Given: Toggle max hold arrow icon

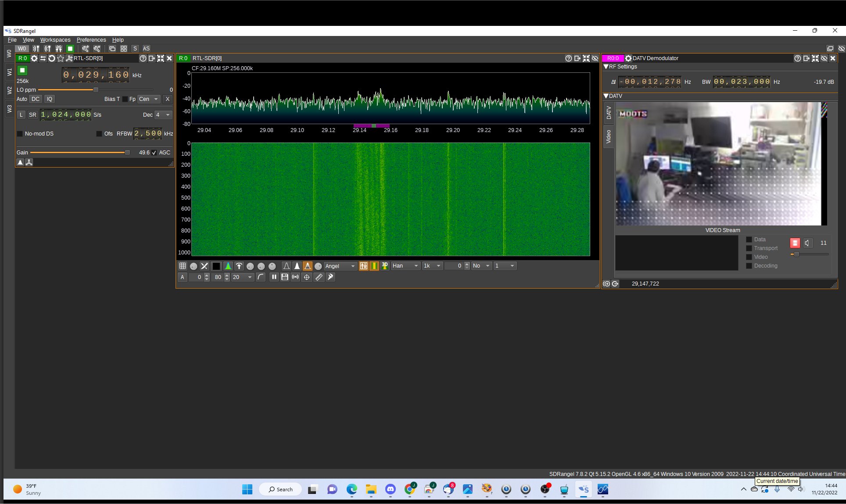Looking at the screenshot, I should click(x=239, y=266).
